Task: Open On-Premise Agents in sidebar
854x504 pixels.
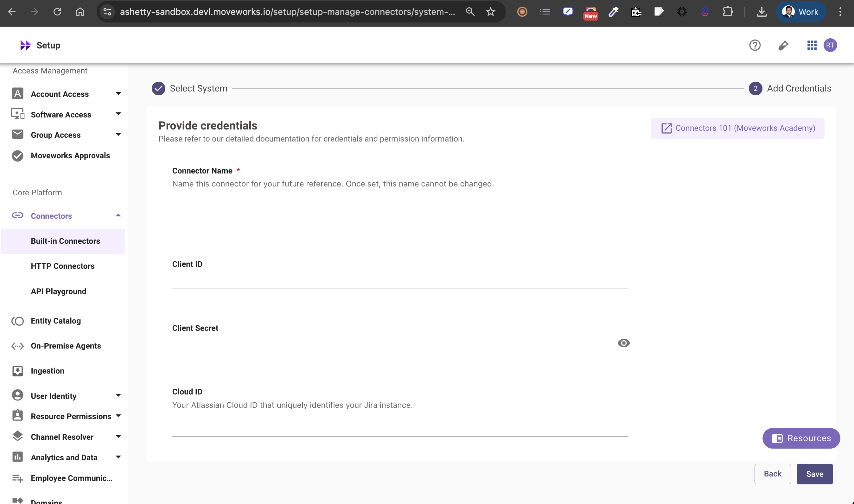Action: point(66,346)
